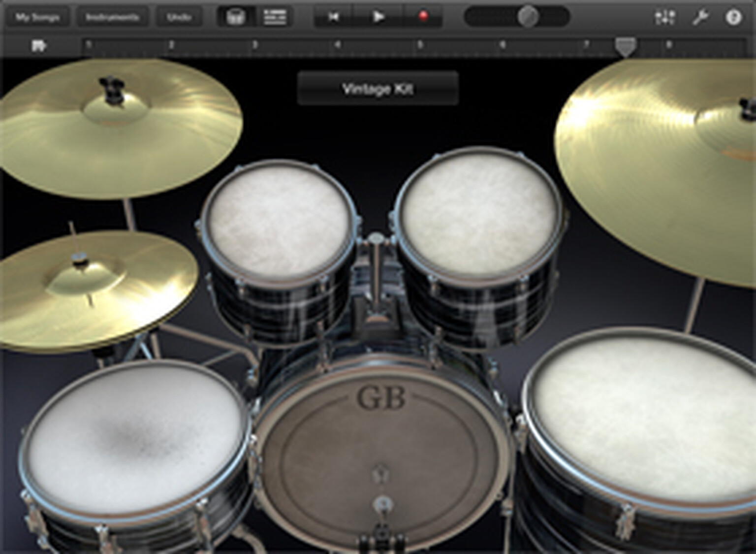Image resolution: width=756 pixels, height=554 pixels.
Task: Start recording with the red Record button
Action: [x=423, y=17]
